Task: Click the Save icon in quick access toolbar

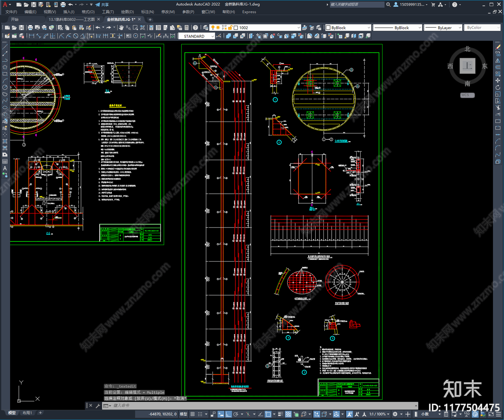Action: click(x=33, y=4)
